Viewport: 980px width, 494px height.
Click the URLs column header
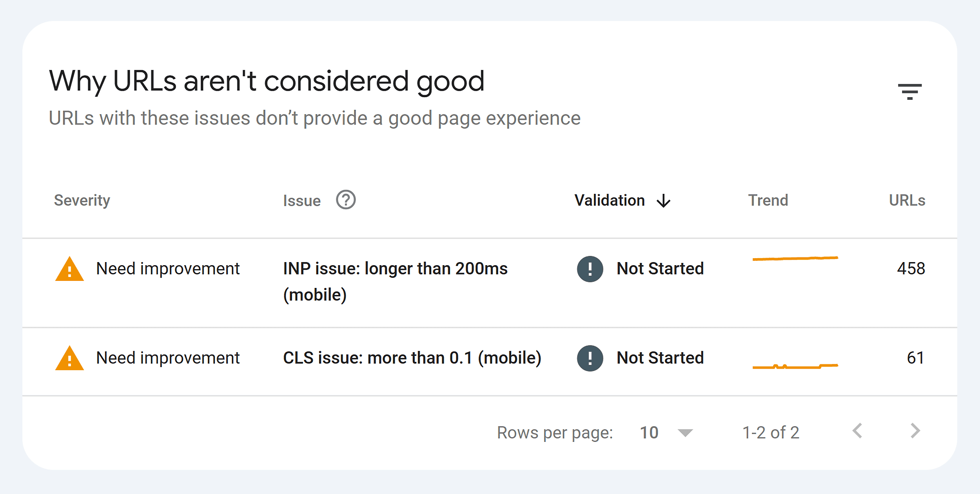[x=907, y=200]
